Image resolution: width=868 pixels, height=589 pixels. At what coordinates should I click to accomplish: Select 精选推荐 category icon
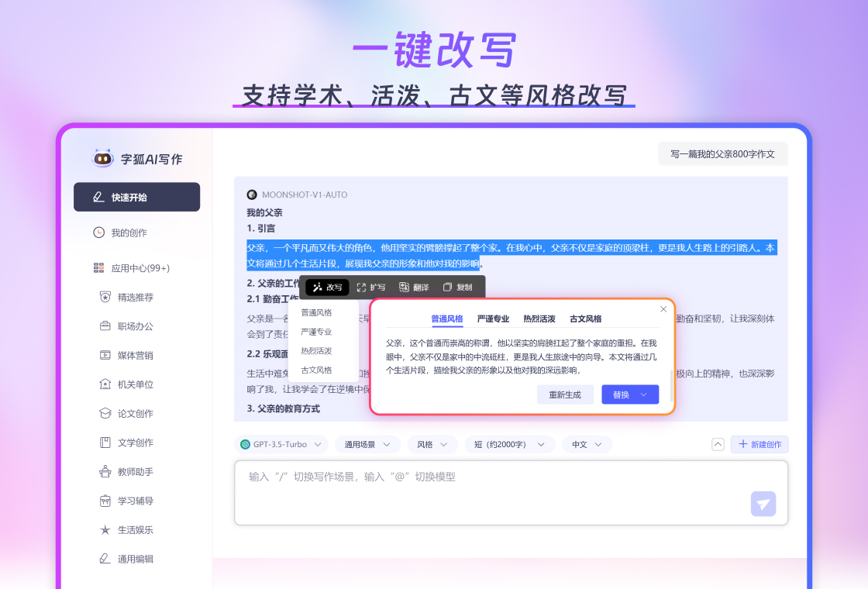(105, 298)
